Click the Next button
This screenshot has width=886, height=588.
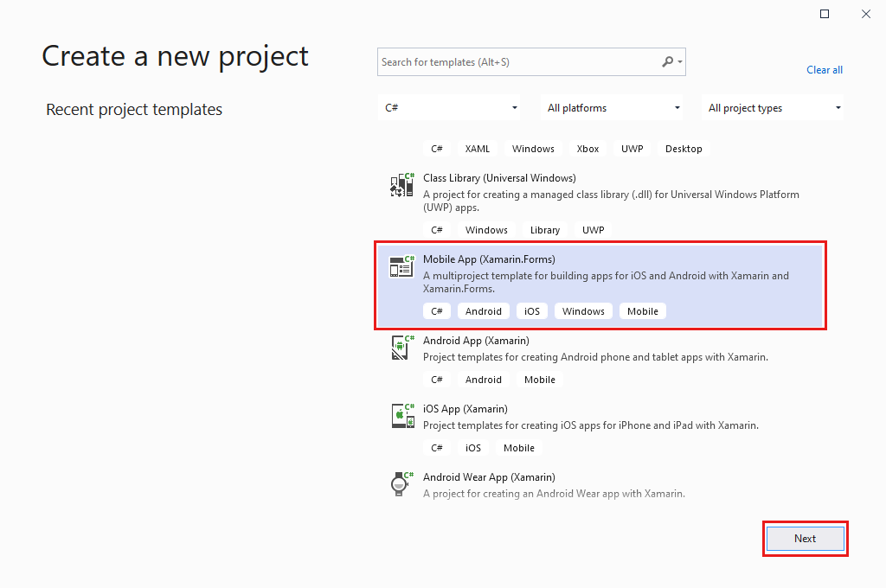tap(806, 539)
